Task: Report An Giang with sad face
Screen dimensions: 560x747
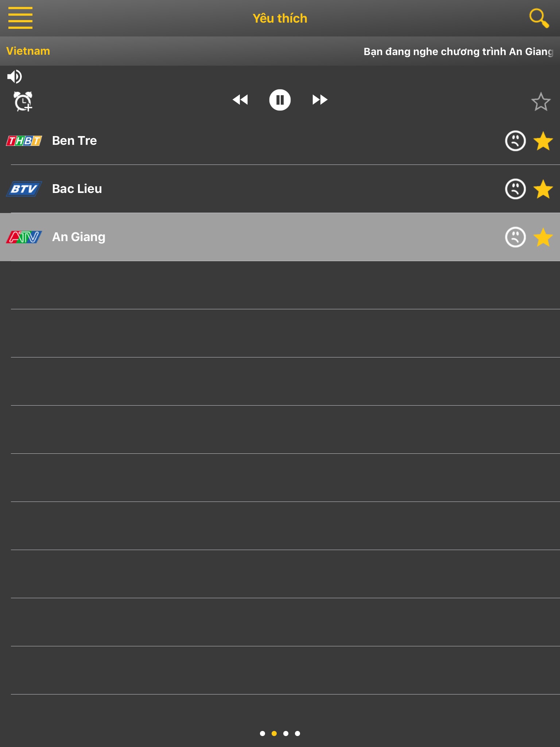Action: (x=515, y=237)
